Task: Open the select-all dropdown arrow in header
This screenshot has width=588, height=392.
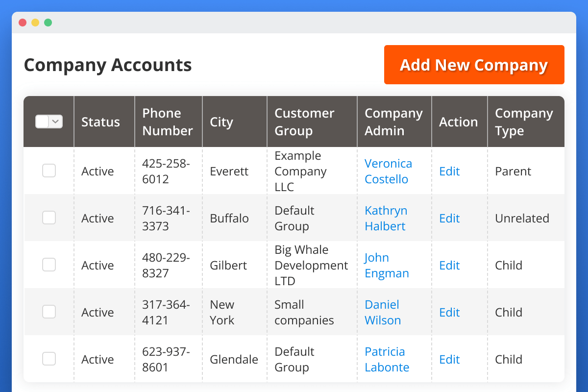Action: [x=56, y=122]
